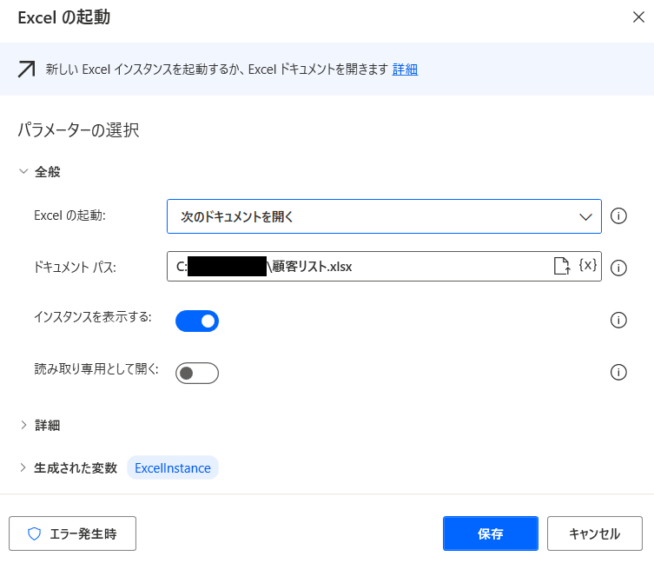Click the キャンセル button
Screen dimensions: 654x563
tap(595, 533)
